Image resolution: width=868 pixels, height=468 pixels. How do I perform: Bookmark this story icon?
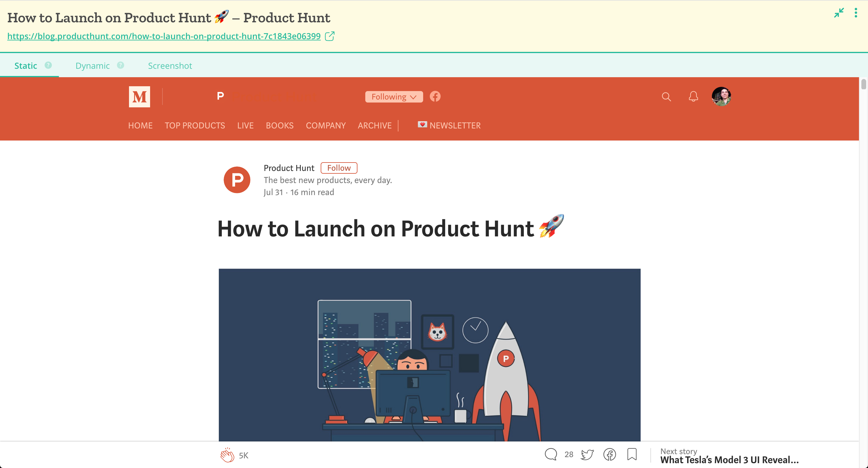pos(632,454)
